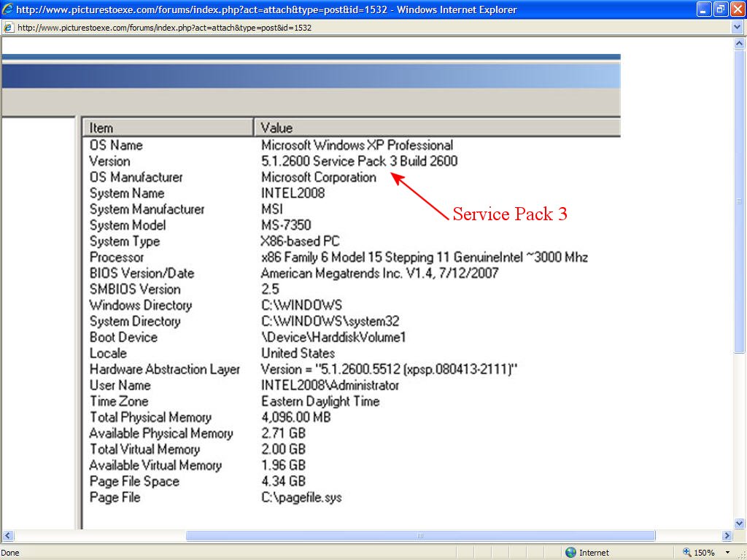Click the xpsp.080413-2111 version value
The height and width of the screenshot is (560, 747).
click(389, 369)
